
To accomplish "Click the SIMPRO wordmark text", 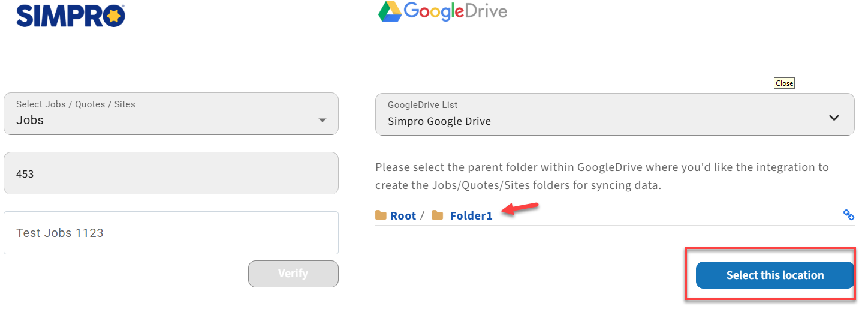I will (60, 17).
